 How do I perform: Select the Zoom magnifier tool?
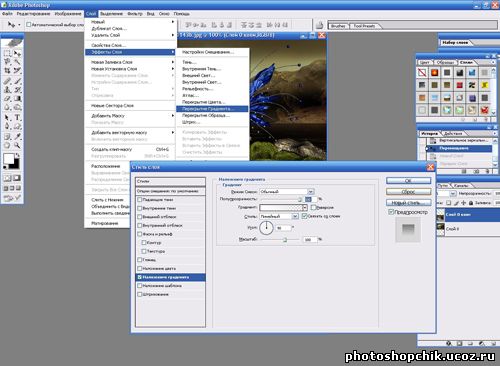pos(17,145)
